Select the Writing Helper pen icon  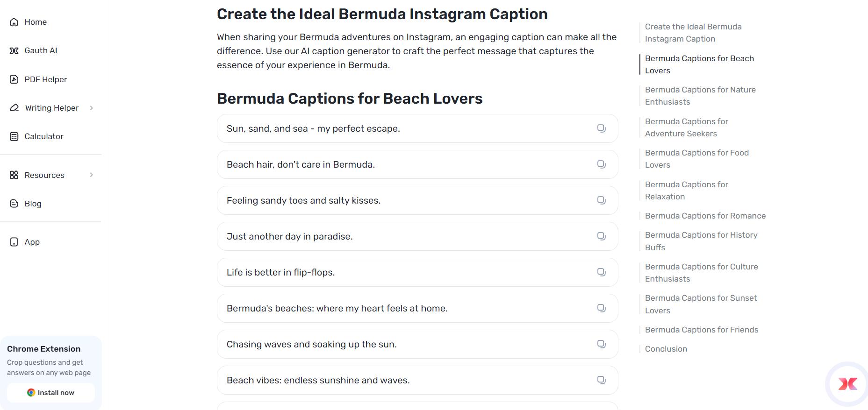click(x=14, y=107)
